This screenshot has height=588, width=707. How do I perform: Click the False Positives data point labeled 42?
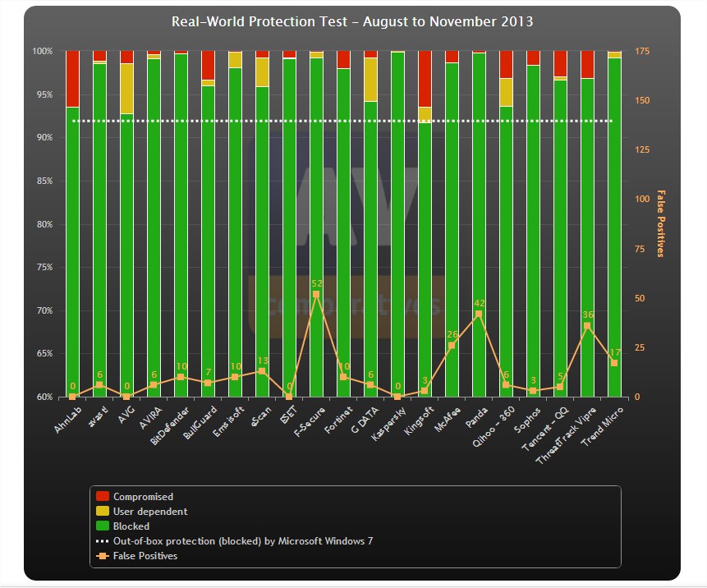[479, 315]
